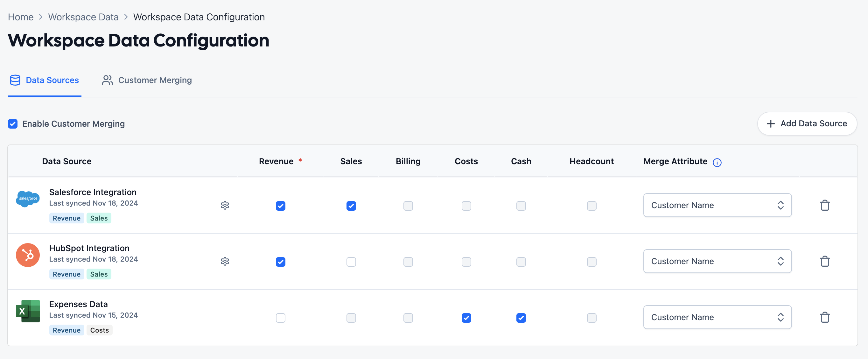The width and height of the screenshot is (868, 359).
Task: Check Sales for HubSpot Integration
Action: pos(351,262)
